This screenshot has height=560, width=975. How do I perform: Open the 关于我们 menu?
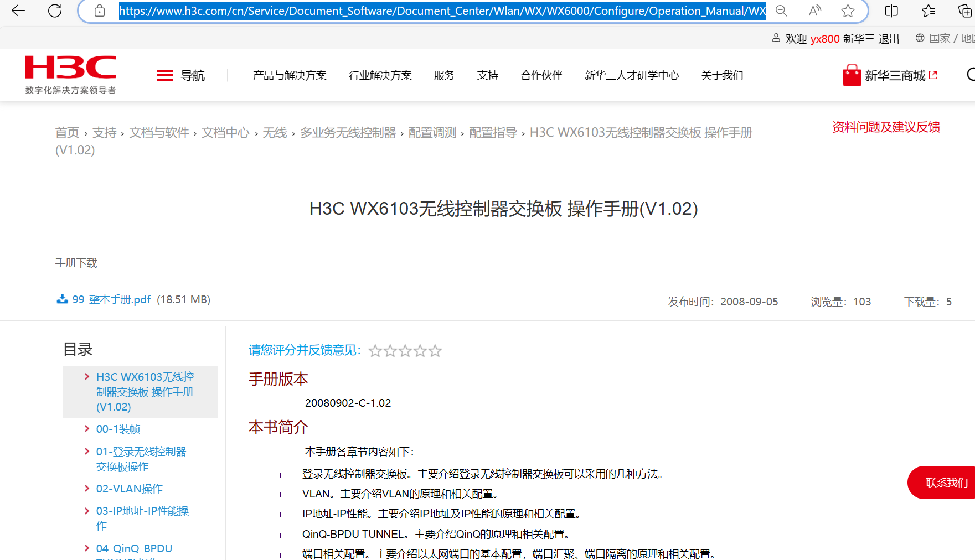(x=722, y=75)
